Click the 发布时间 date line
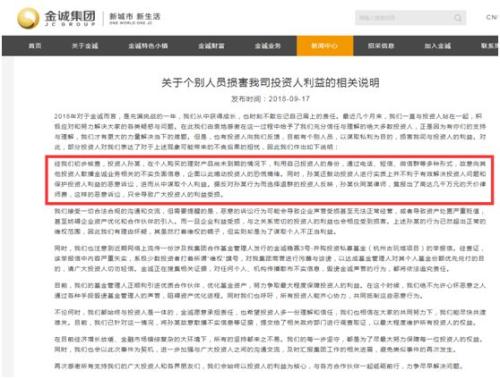The width and height of the screenshot is (500, 379). [x=270, y=99]
